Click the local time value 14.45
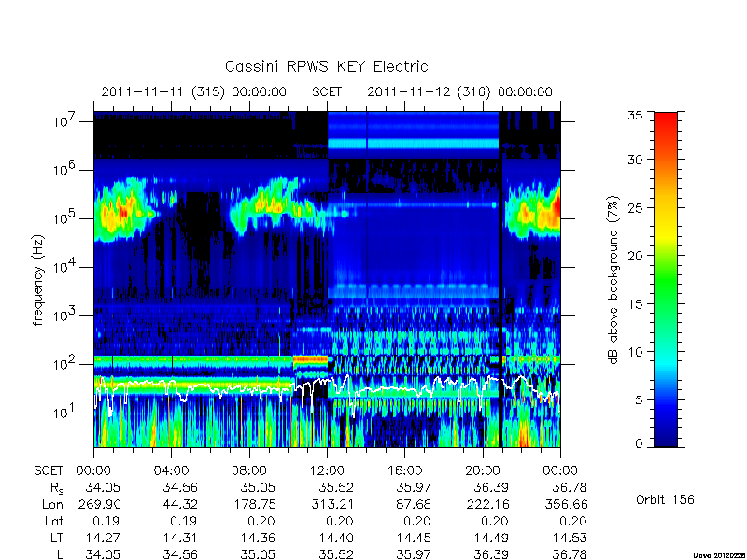This screenshot has height=560, width=747. 414,538
